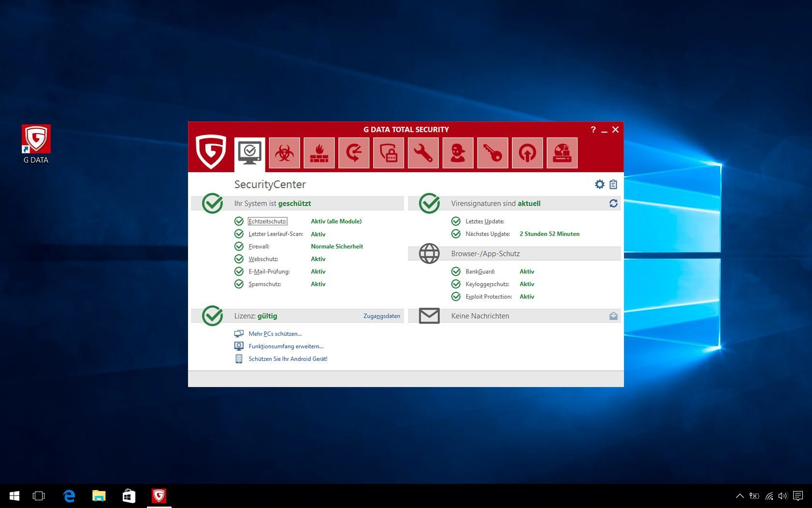Click the 'Aktiv (alle Module)' status text
812x508 pixels.
pyautogui.click(x=336, y=222)
